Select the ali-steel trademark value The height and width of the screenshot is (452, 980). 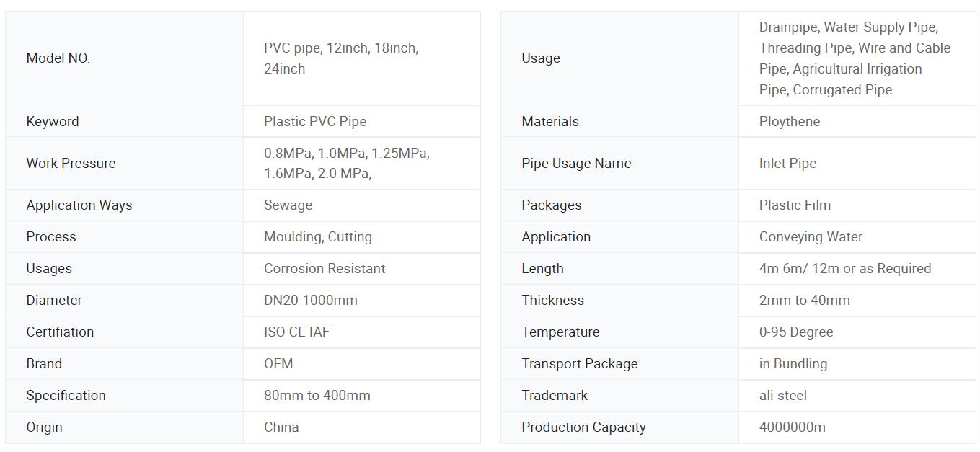click(x=783, y=395)
